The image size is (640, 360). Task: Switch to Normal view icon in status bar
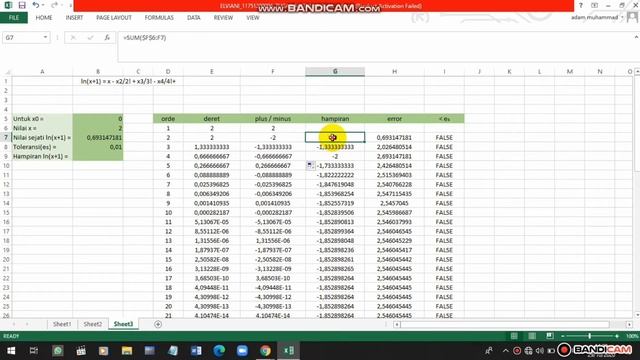[514, 336]
